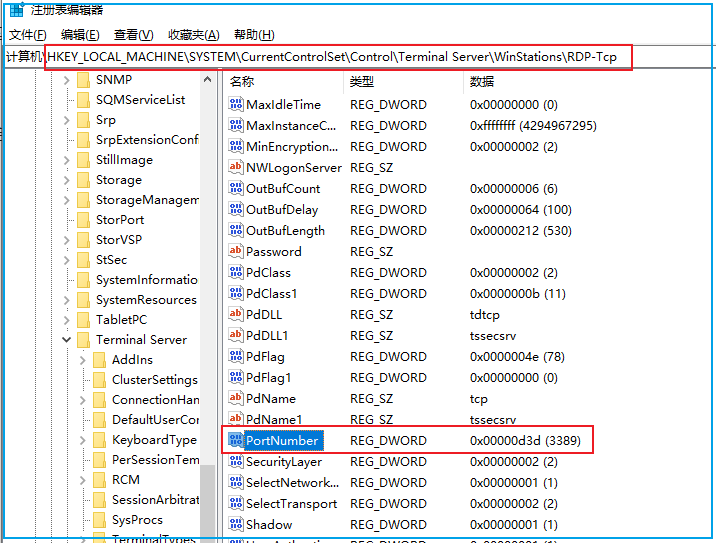Click the PdDLL1 string value icon
This screenshot has height=543, width=716.
[x=236, y=335]
